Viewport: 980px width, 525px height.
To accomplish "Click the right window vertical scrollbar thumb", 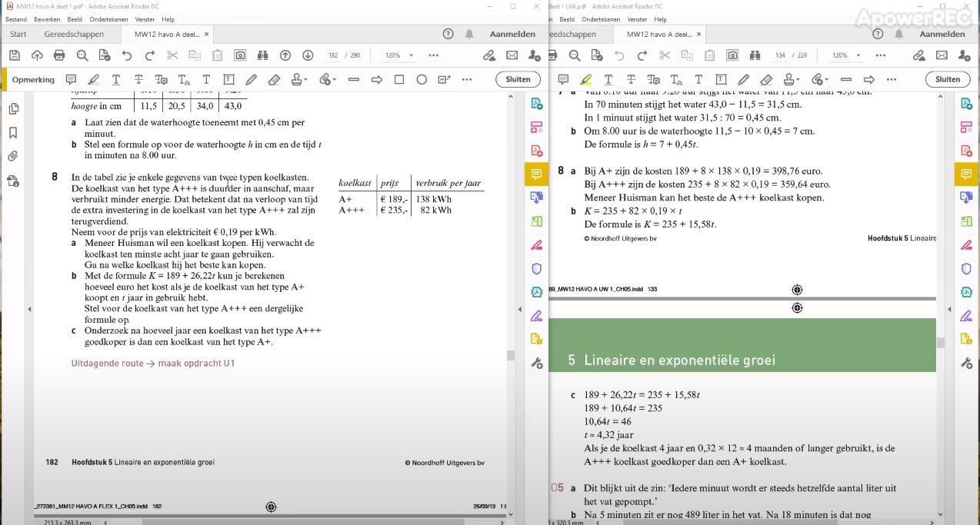I will (940, 343).
